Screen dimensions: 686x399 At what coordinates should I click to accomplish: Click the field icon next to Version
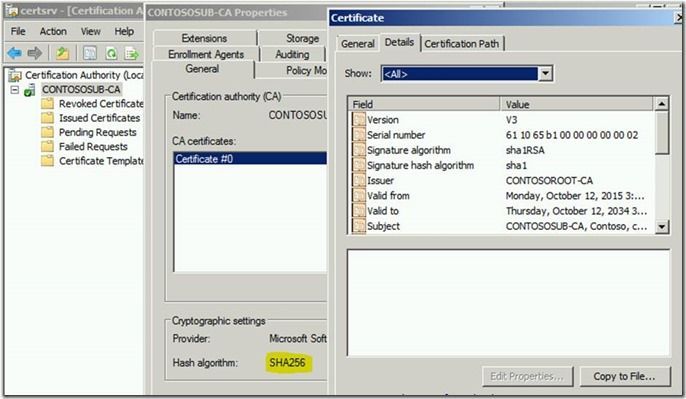(359, 119)
